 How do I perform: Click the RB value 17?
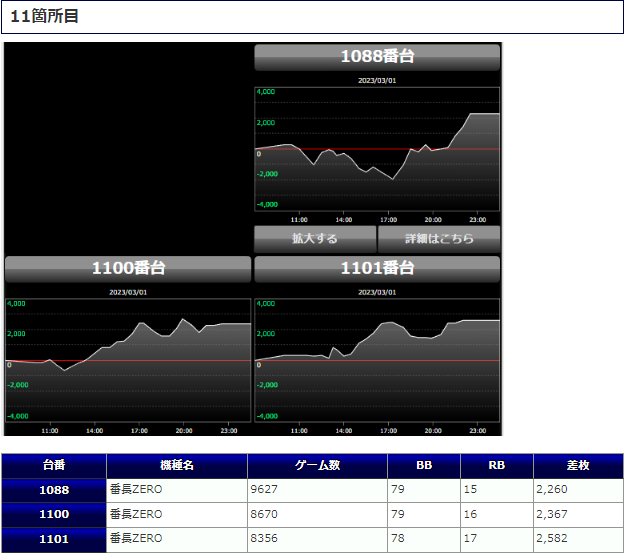470,538
